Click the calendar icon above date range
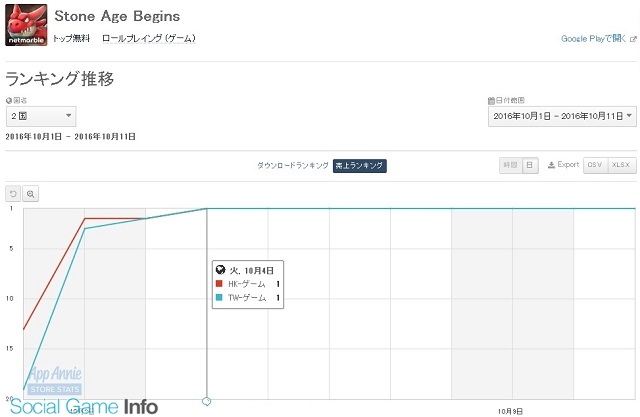The image size is (640, 417). click(491, 100)
